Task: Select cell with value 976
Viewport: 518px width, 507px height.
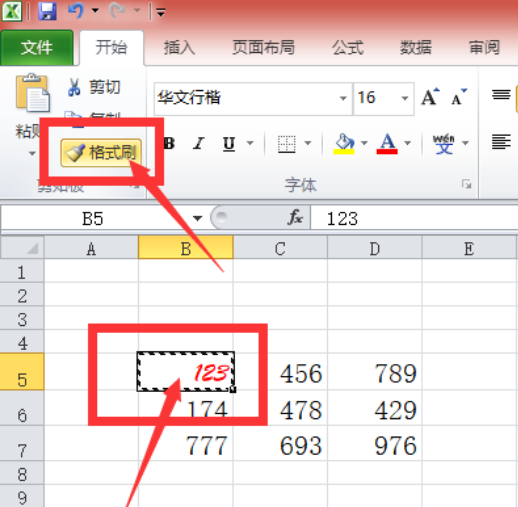Action: pyautogui.click(x=374, y=444)
